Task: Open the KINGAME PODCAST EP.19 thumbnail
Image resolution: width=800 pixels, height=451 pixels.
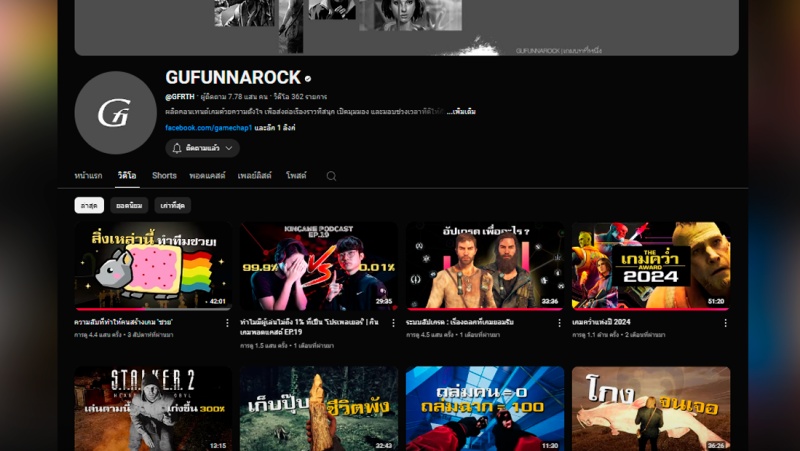Action: click(319, 266)
